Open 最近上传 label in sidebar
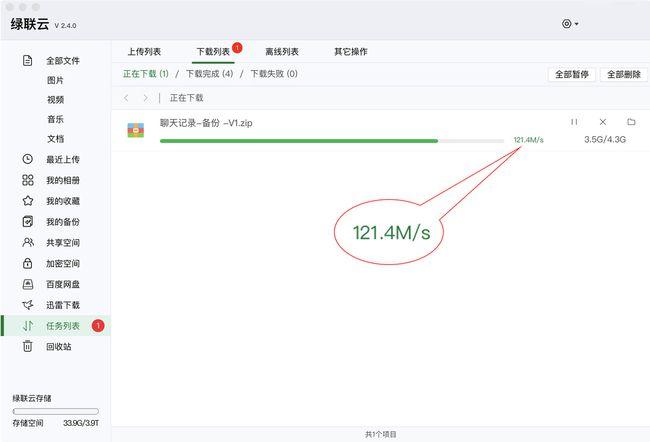 [63, 159]
